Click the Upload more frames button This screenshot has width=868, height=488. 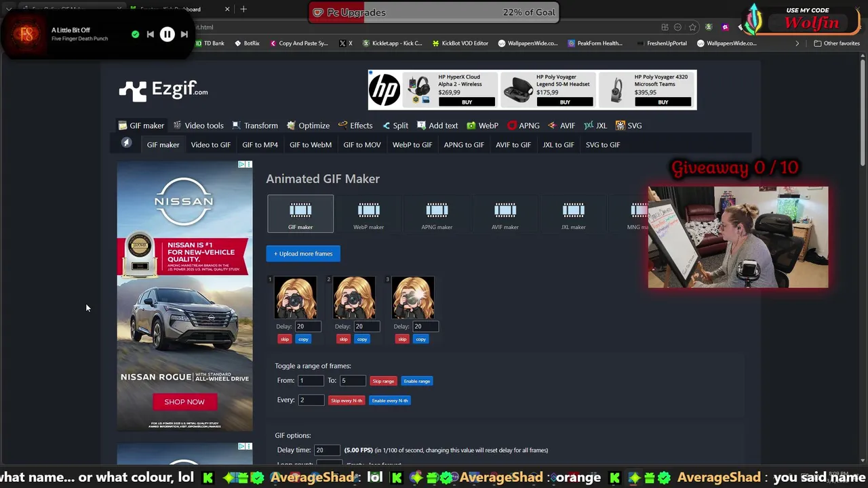pyautogui.click(x=303, y=253)
